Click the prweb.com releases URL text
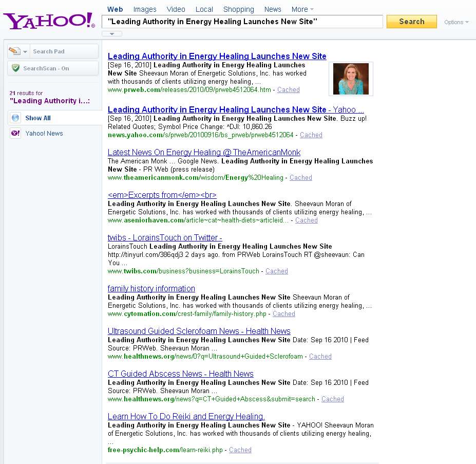 coord(189,90)
